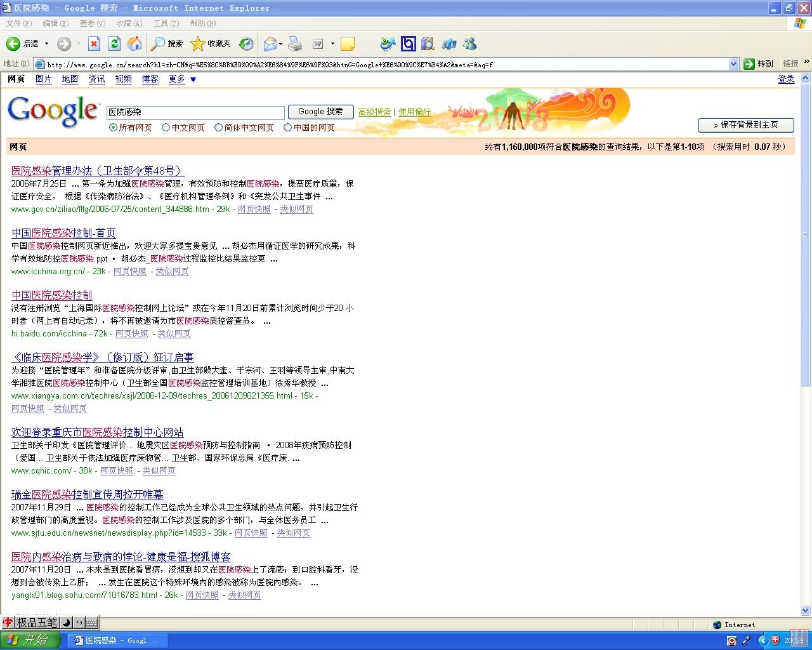Select the 所有网页 radio button
This screenshot has height=650, width=812.
pos(113,128)
